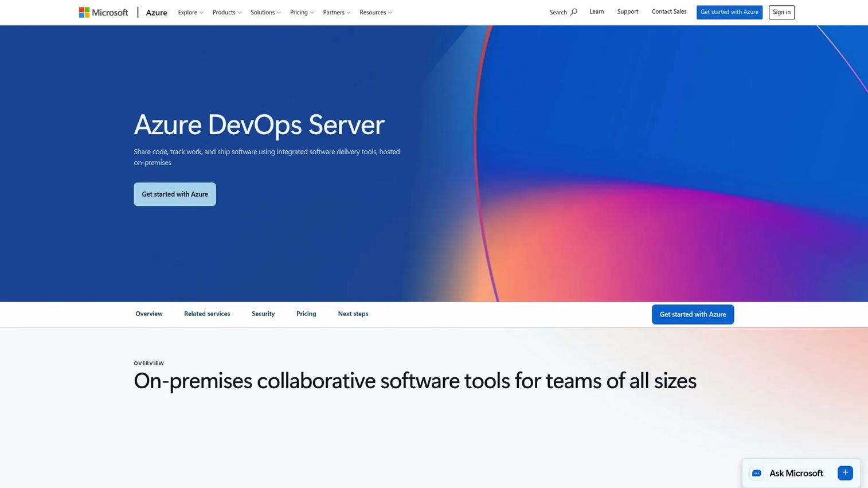868x488 pixels.
Task: Click the Sign in button
Action: [781, 12]
